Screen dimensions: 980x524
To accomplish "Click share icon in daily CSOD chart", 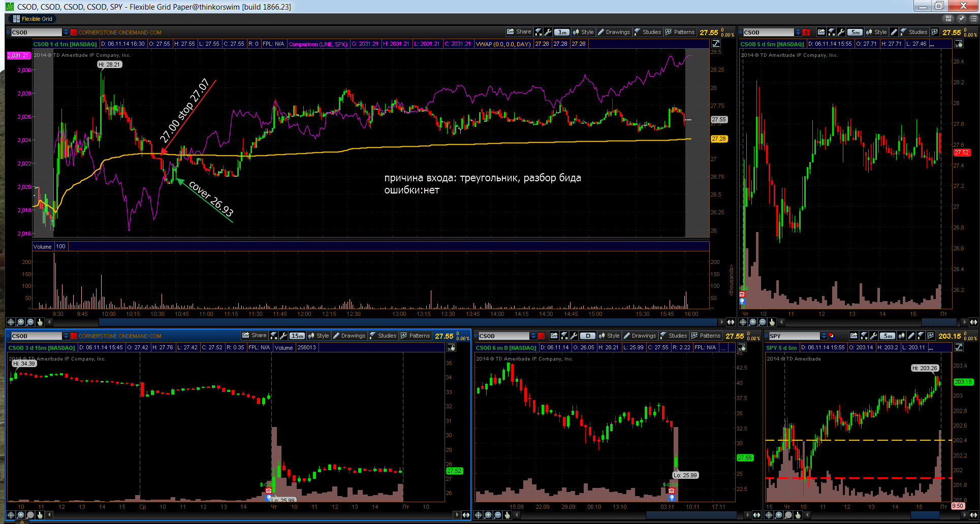I will click(x=554, y=336).
